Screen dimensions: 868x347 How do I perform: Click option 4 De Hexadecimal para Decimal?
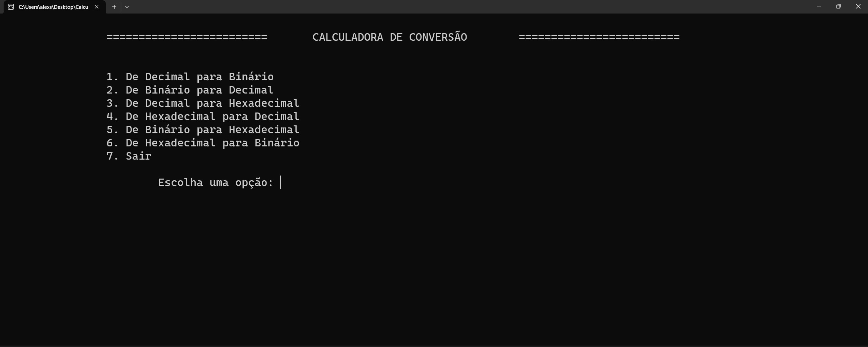coord(203,116)
